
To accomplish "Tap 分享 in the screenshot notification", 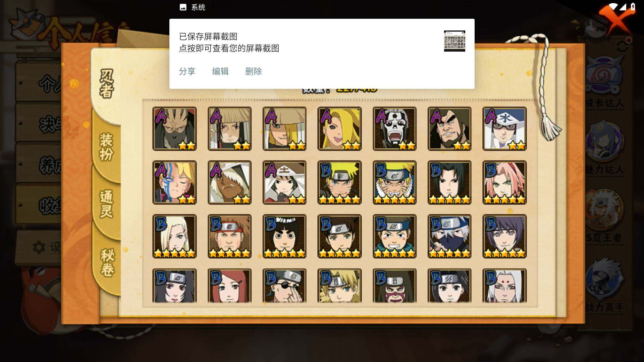I will coord(187,71).
